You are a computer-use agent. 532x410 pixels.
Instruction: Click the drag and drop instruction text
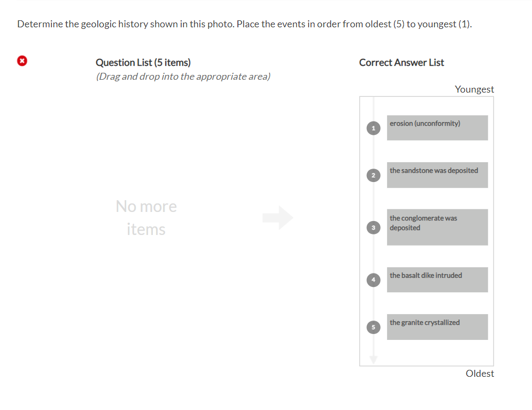tap(183, 77)
